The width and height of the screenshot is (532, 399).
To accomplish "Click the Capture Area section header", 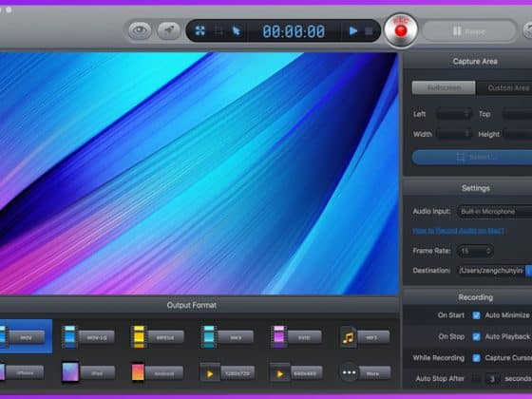I will (x=475, y=62).
